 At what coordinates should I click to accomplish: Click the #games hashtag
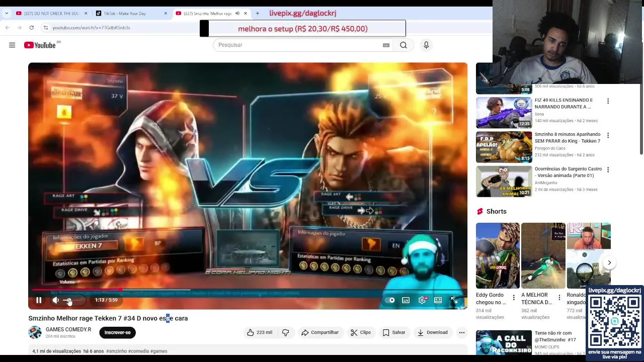point(158,351)
